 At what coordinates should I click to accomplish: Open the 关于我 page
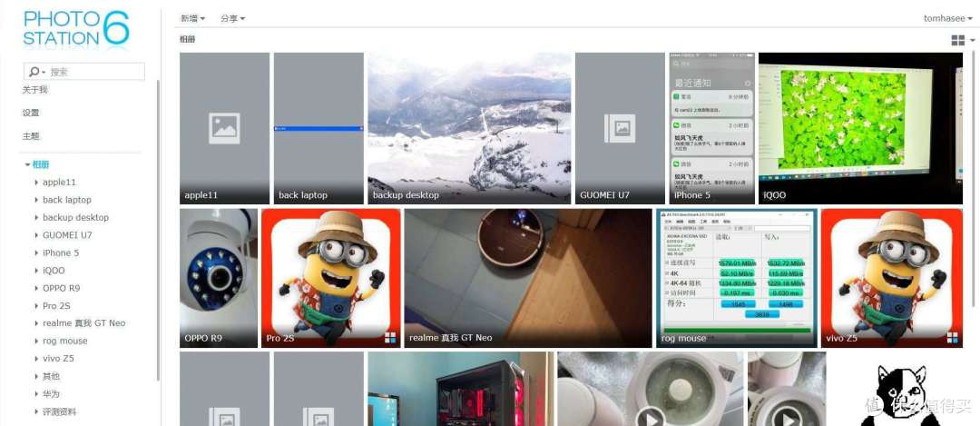pos(35,90)
